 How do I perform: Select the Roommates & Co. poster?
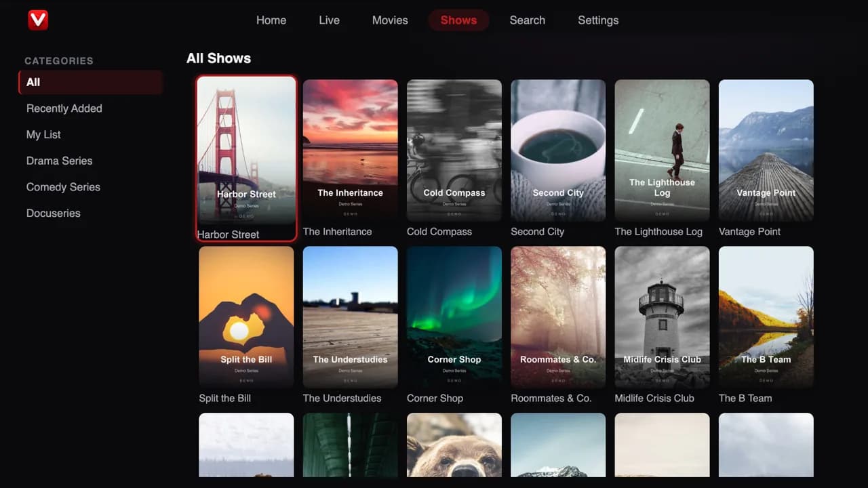click(558, 317)
